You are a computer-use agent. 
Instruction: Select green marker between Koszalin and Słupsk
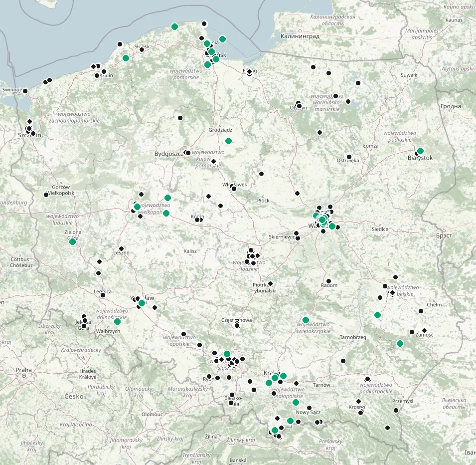126,58
